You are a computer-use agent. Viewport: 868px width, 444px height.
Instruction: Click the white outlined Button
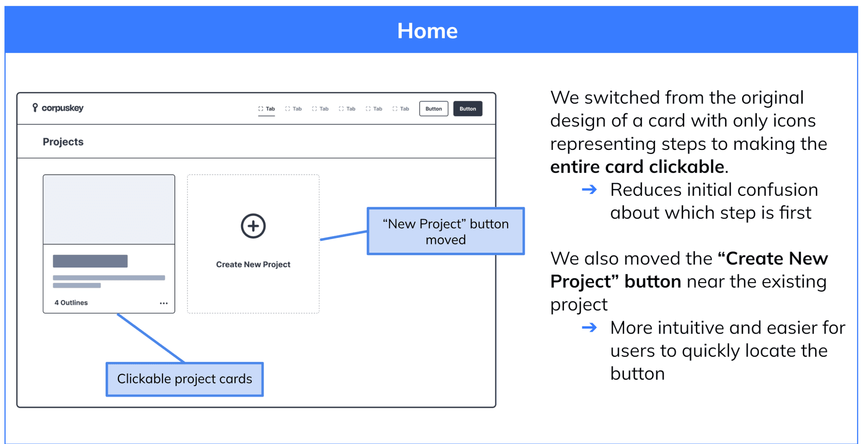433,109
